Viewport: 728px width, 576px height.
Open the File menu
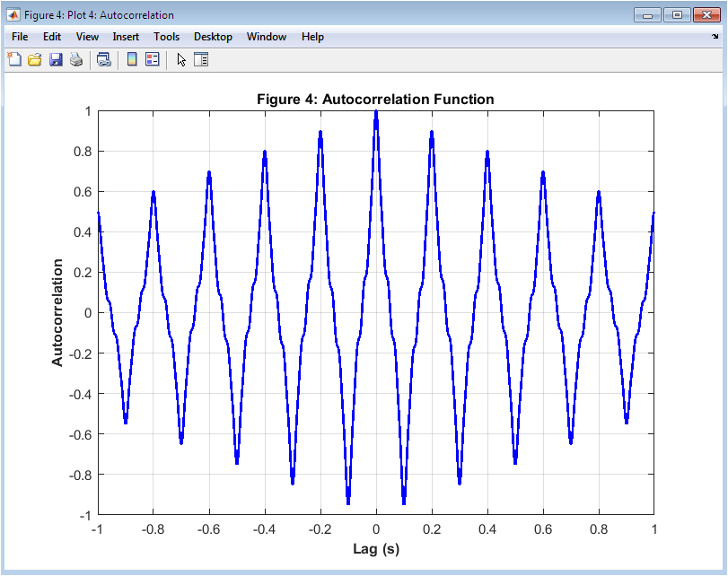pyautogui.click(x=20, y=37)
